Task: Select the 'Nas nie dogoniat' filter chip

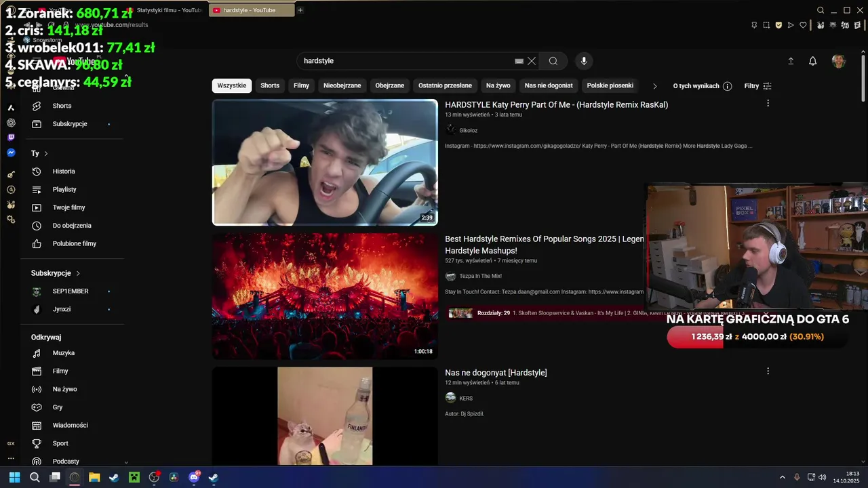Action: (x=549, y=85)
